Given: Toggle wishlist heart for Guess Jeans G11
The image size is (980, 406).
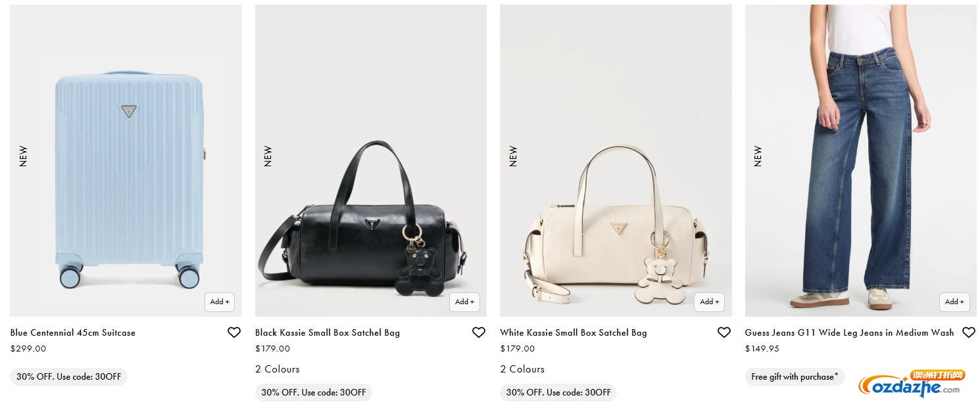Looking at the screenshot, I should [x=969, y=332].
